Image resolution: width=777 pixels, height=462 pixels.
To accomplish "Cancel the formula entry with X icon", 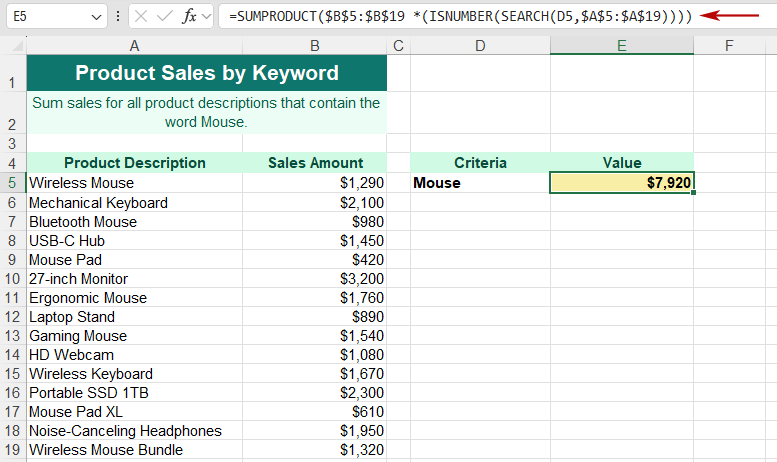I will [141, 17].
